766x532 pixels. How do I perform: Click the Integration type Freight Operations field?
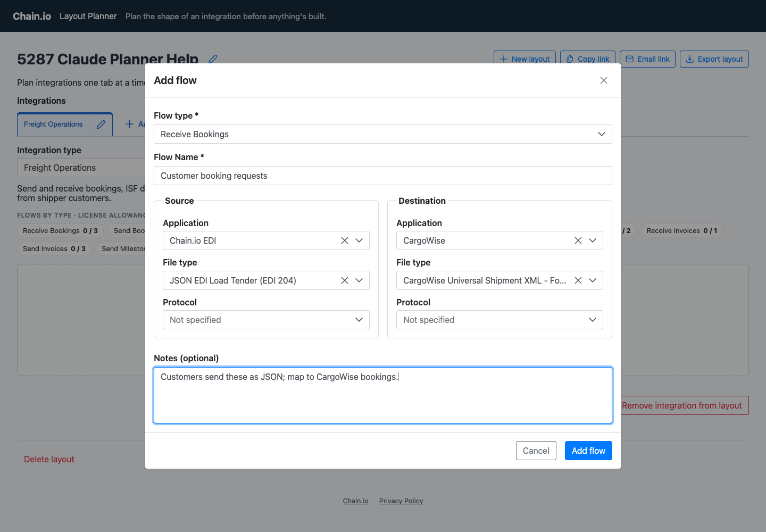[x=81, y=168]
